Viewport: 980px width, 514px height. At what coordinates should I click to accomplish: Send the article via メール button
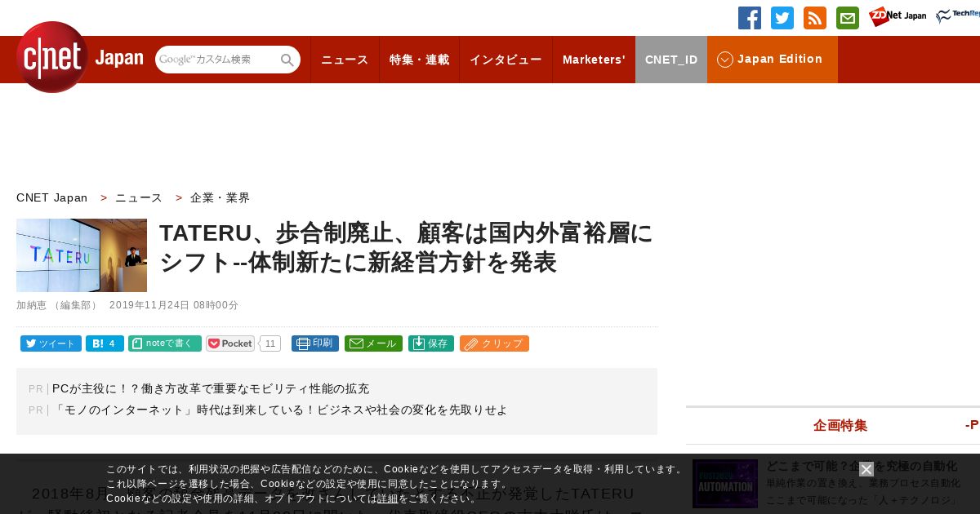point(373,343)
